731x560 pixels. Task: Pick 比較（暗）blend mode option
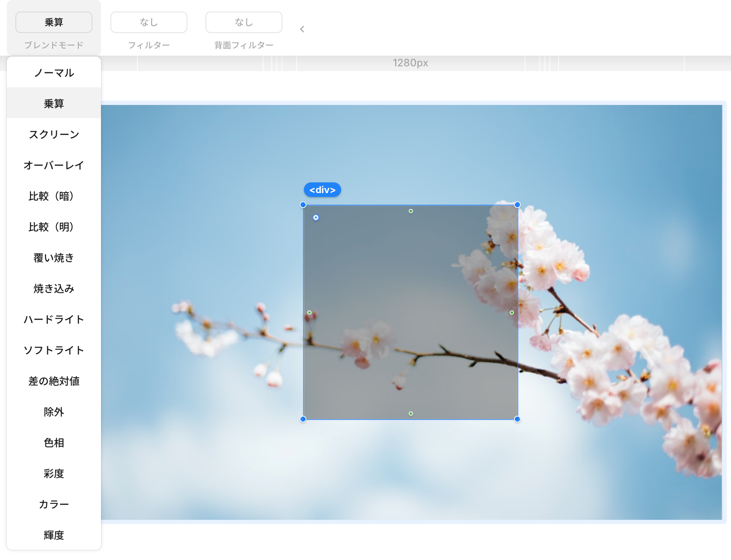point(54,196)
